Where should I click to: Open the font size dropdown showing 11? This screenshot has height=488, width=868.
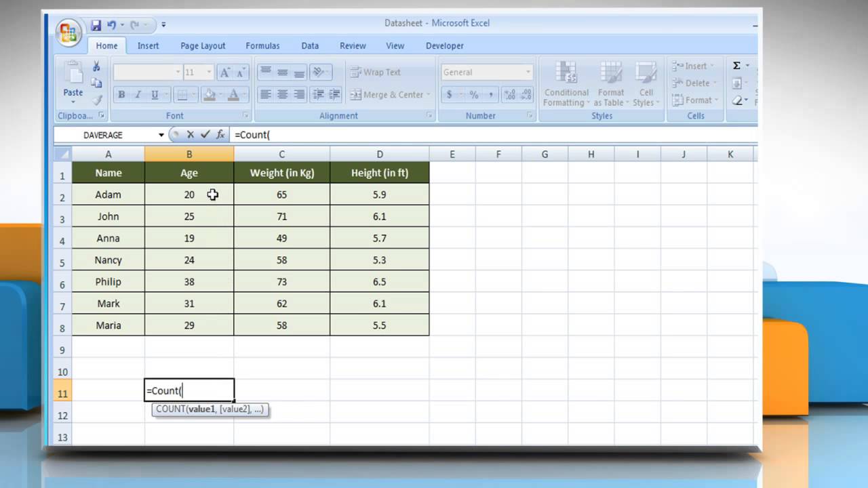point(209,72)
